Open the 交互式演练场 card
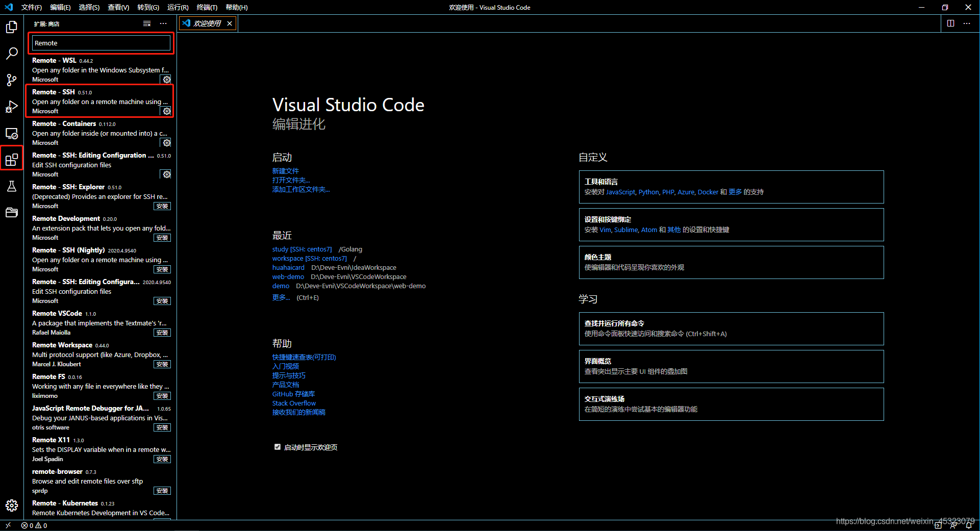The height and width of the screenshot is (531, 980). (731, 404)
